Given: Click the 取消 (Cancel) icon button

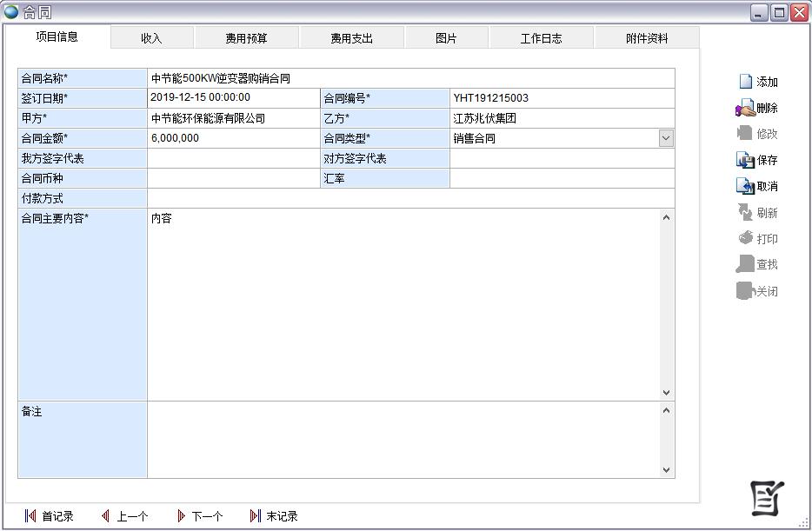Looking at the screenshot, I should click(757, 187).
